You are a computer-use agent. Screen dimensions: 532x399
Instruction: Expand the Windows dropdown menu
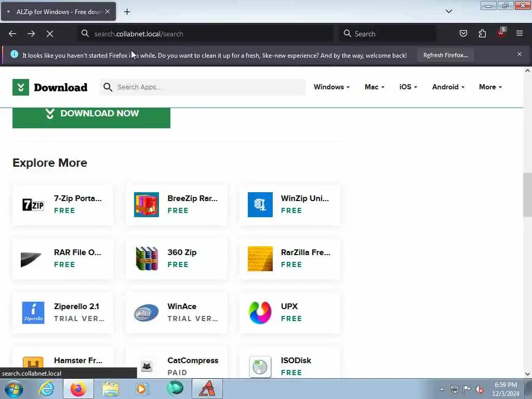coord(331,87)
